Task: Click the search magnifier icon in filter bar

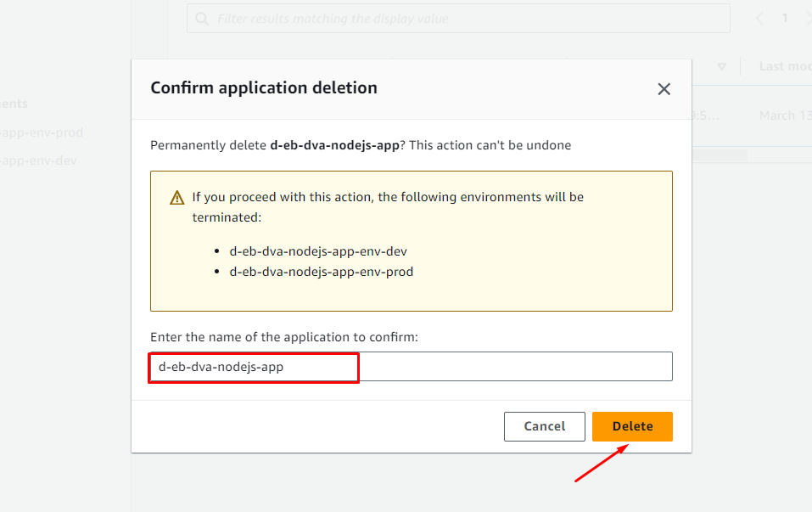Action: coord(202,19)
